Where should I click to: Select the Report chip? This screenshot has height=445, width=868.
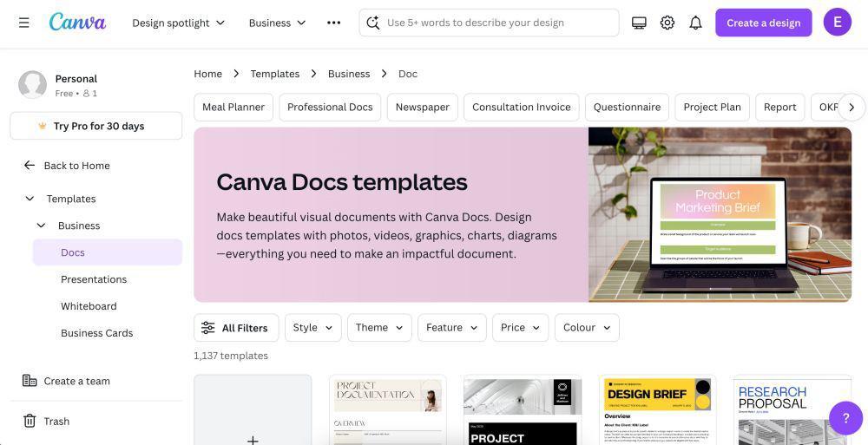click(x=780, y=107)
